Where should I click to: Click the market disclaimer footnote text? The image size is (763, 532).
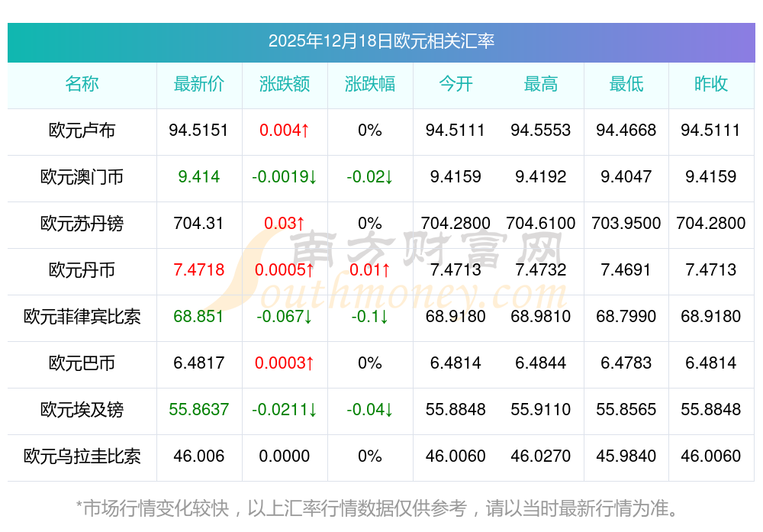click(x=377, y=508)
